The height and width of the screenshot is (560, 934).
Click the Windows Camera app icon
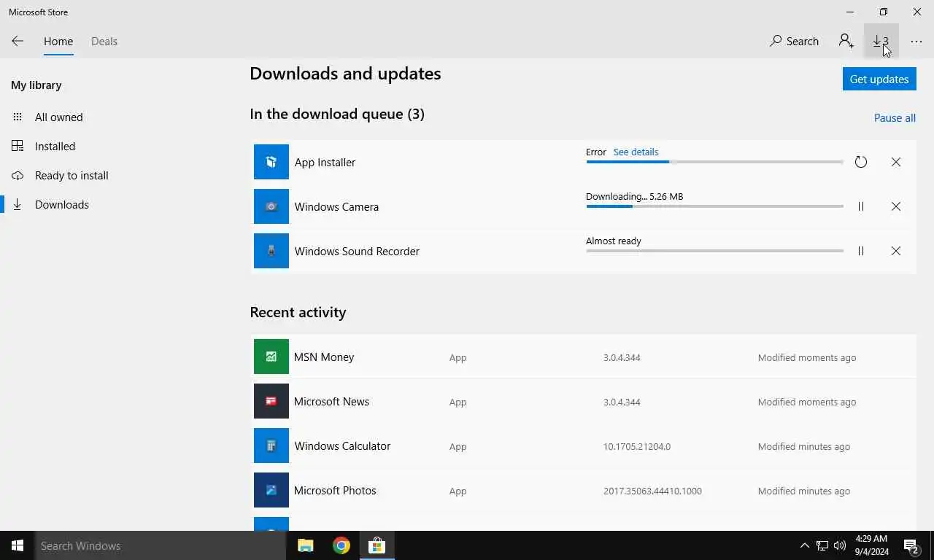point(271,206)
